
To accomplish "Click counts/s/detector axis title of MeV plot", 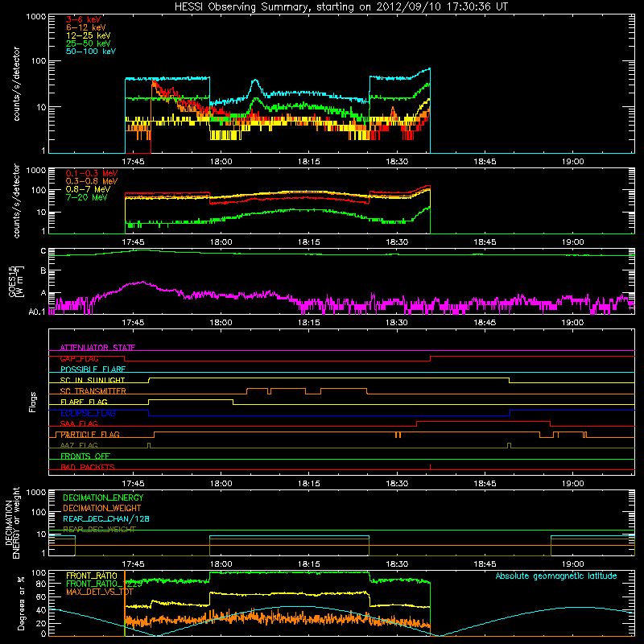I will (x=17, y=200).
